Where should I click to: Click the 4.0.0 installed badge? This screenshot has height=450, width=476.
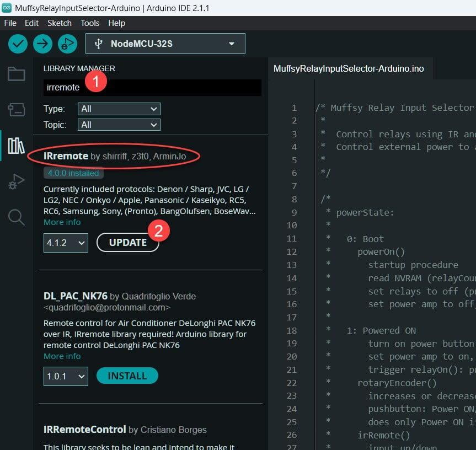73,173
